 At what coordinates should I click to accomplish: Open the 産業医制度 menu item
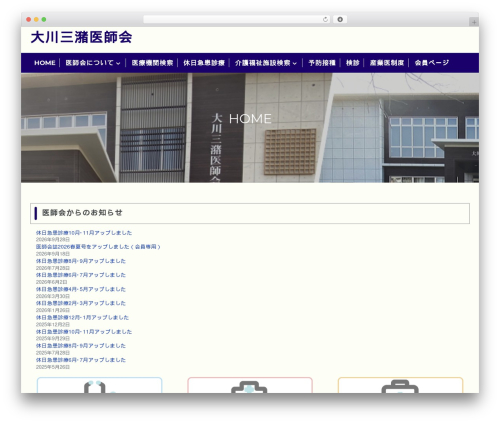tap(387, 63)
